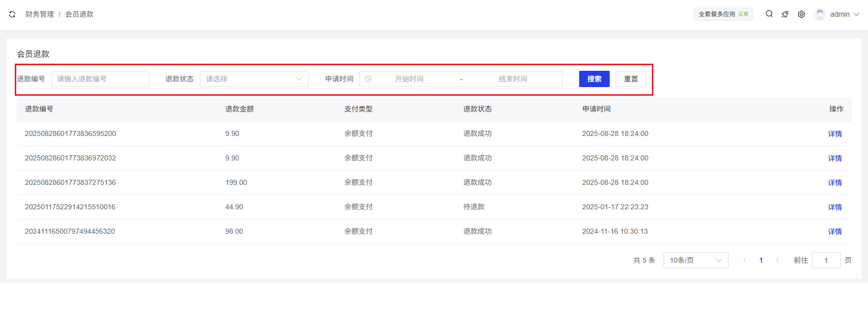The image size is (868, 330).
Task: Click the 全套餐多应用 status tag
Action: [723, 14]
